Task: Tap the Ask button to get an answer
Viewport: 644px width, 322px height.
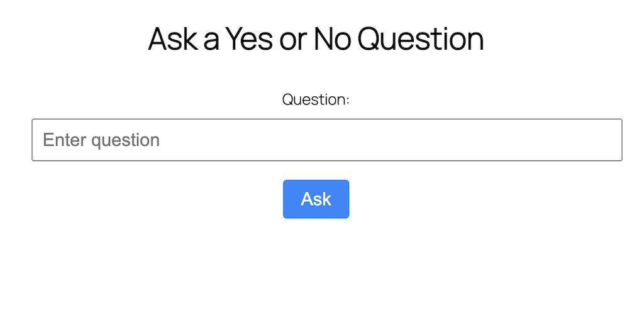Action: point(316,199)
